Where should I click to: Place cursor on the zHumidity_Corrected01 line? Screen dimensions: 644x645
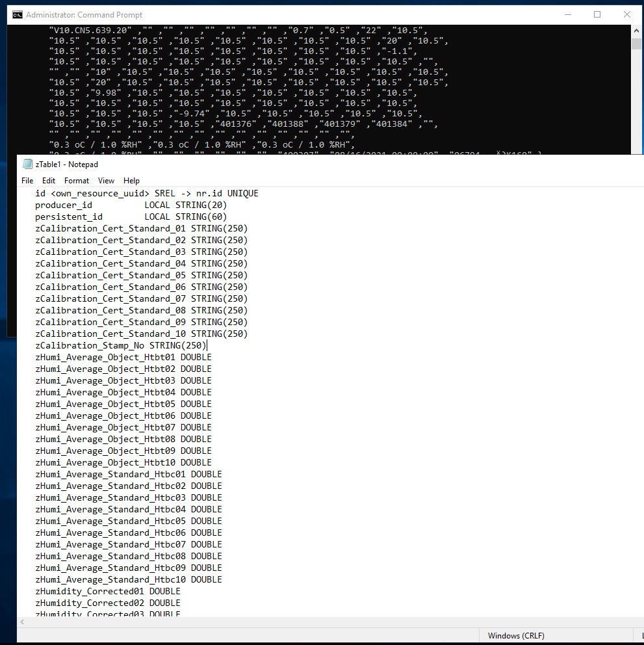[x=107, y=591]
